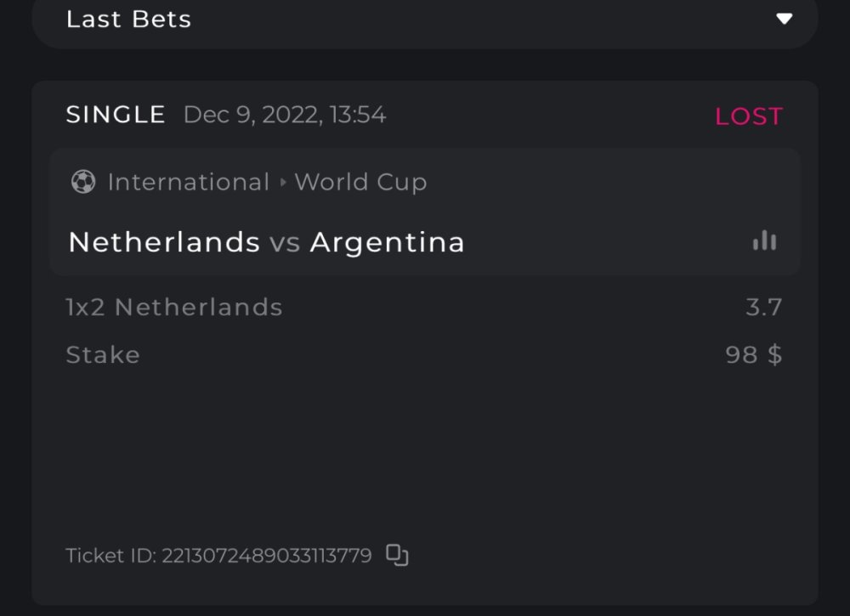
Task: Copy the Ticket ID with copy icon
Action: click(397, 555)
